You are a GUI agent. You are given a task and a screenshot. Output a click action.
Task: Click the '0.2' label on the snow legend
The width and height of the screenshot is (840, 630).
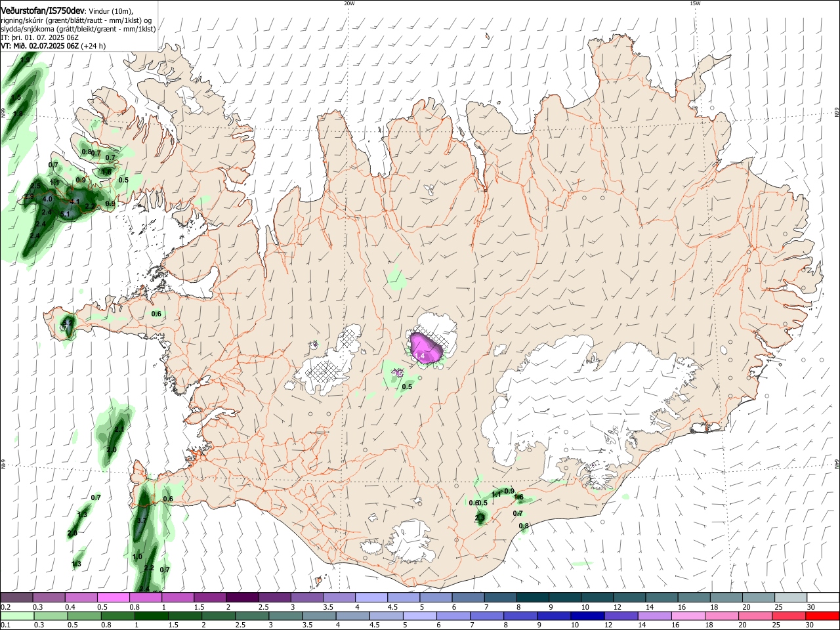(x=5, y=607)
